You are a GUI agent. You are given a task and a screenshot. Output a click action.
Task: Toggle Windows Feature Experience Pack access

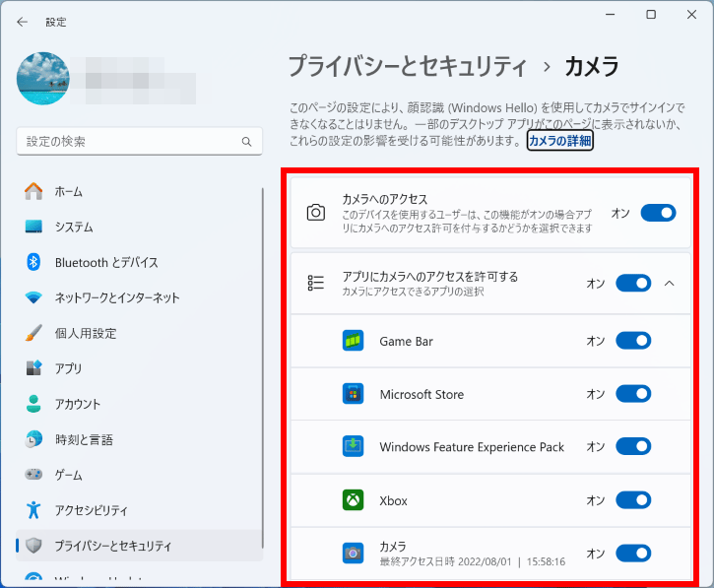tap(633, 446)
